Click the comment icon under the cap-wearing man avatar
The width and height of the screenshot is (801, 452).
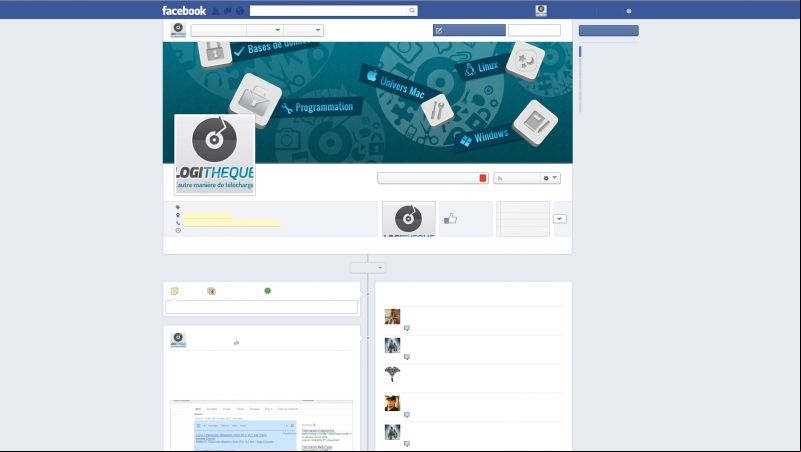click(x=407, y=415)
